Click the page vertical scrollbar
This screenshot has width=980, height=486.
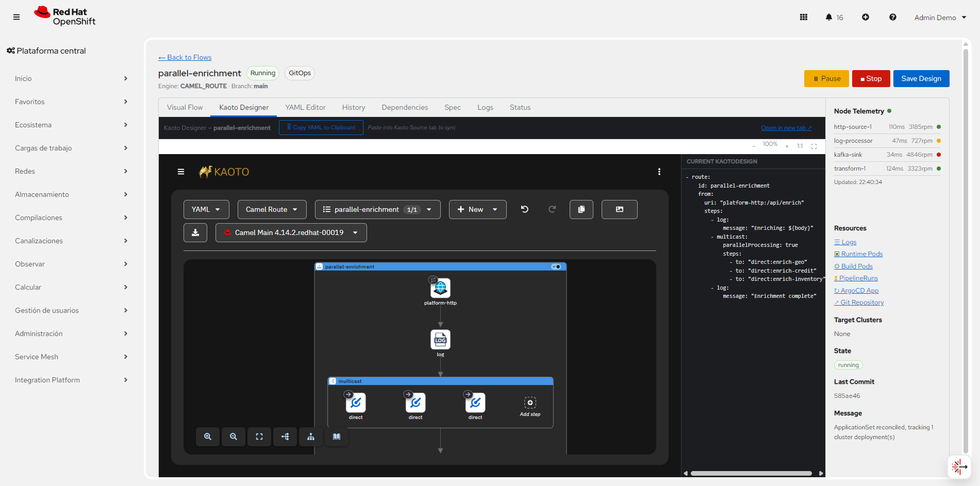[966, 250]
